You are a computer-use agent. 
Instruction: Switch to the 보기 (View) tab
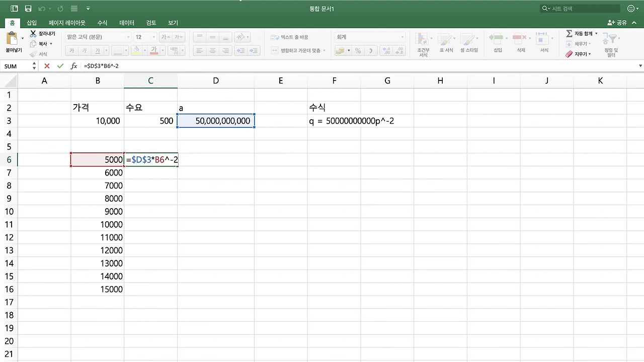pyautogui.click(x=173, y=23)
